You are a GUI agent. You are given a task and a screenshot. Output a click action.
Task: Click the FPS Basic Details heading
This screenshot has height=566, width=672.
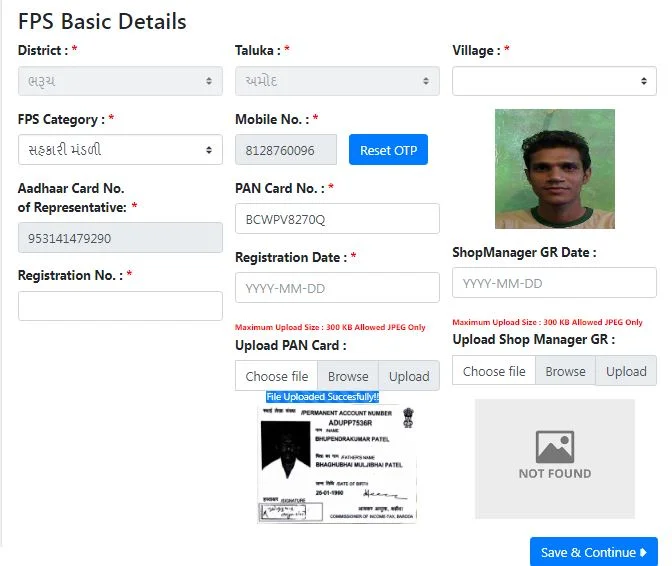[102, 21]
